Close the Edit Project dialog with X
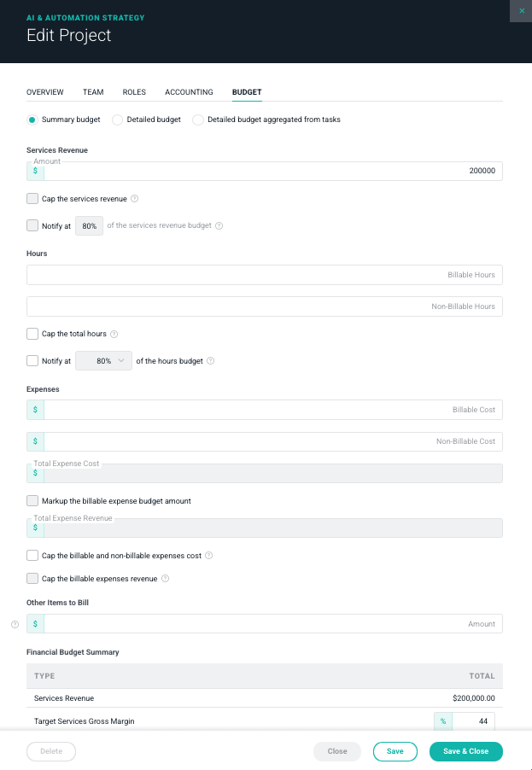Viewport: 532px width, 770px height. (x=522, y=10)
